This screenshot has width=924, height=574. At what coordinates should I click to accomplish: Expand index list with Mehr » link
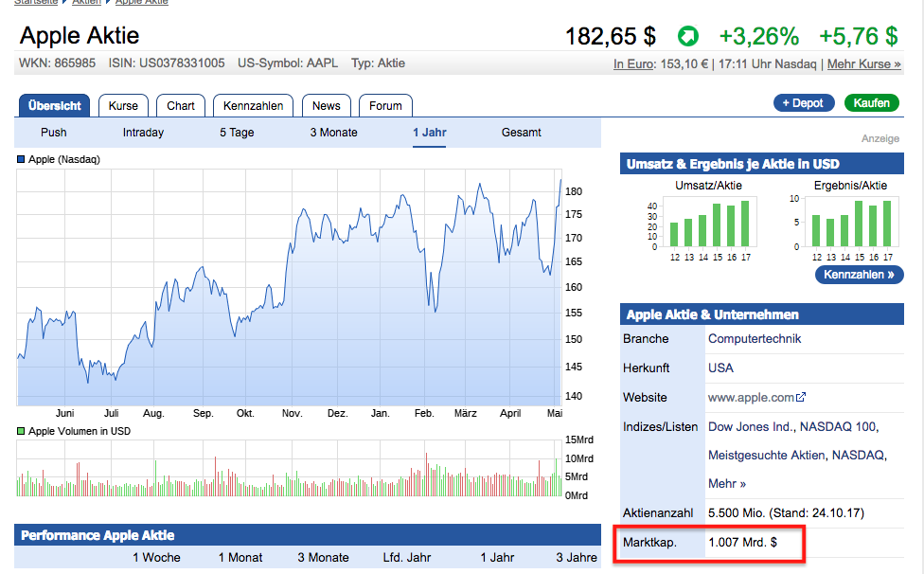[x=727, y=484]
